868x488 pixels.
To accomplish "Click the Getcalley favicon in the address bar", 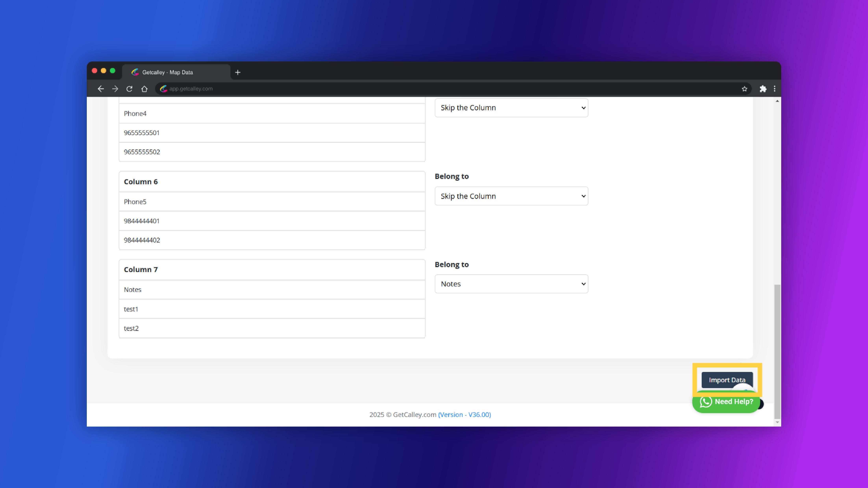I will click(163, 89).
